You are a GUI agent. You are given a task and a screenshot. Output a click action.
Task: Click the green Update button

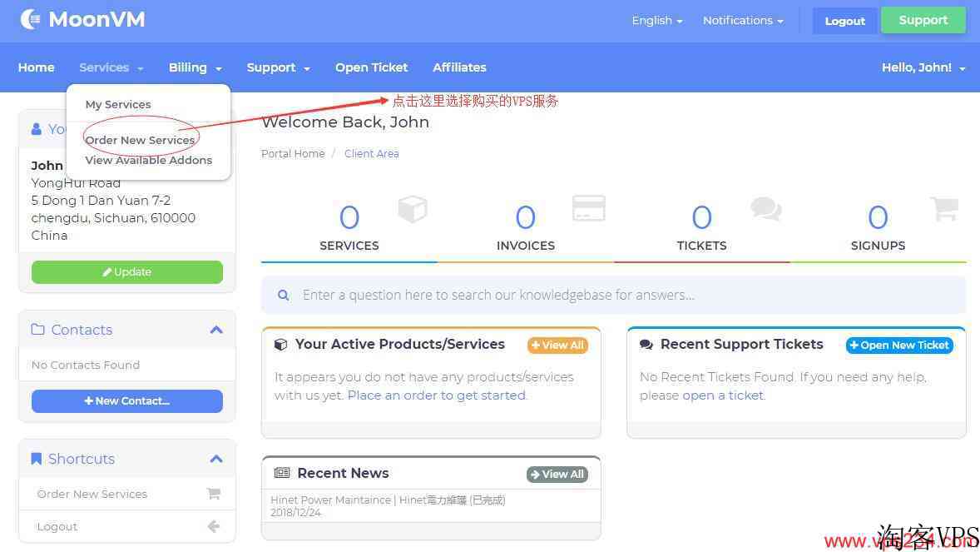tap(127, 272)
